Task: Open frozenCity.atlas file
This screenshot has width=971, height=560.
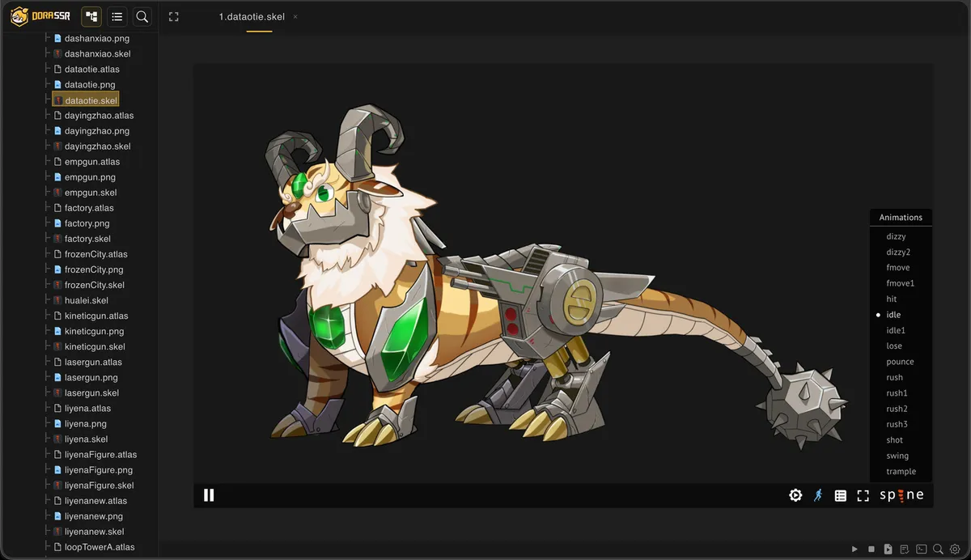Action: point(95,254)
